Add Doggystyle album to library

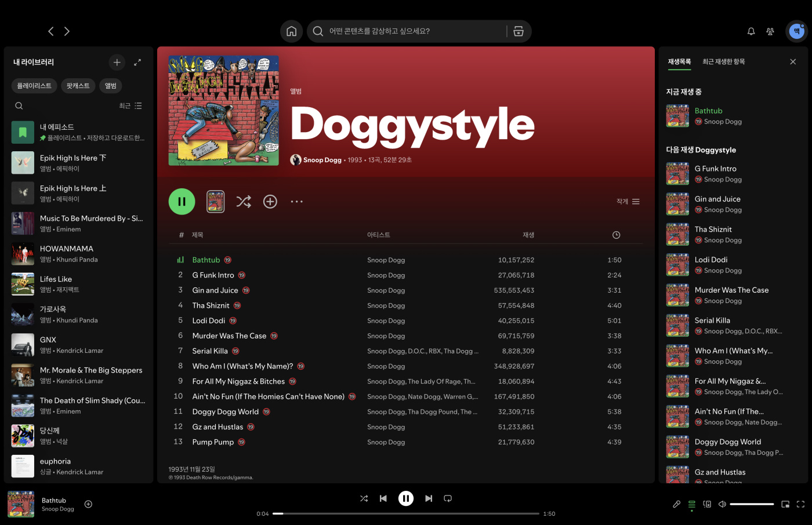pos(270,202)
